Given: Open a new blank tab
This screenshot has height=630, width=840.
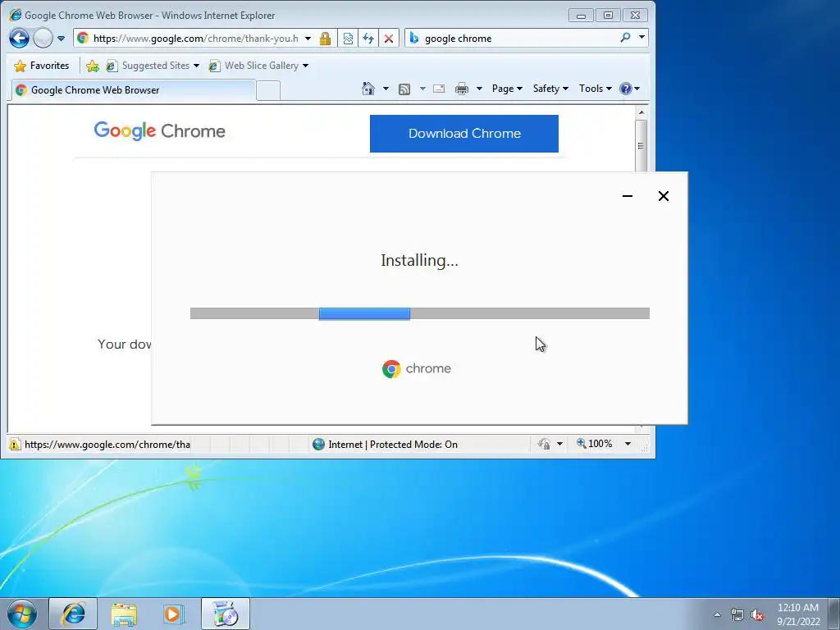Looking at the screenshot, I should [x=268, y=90].
